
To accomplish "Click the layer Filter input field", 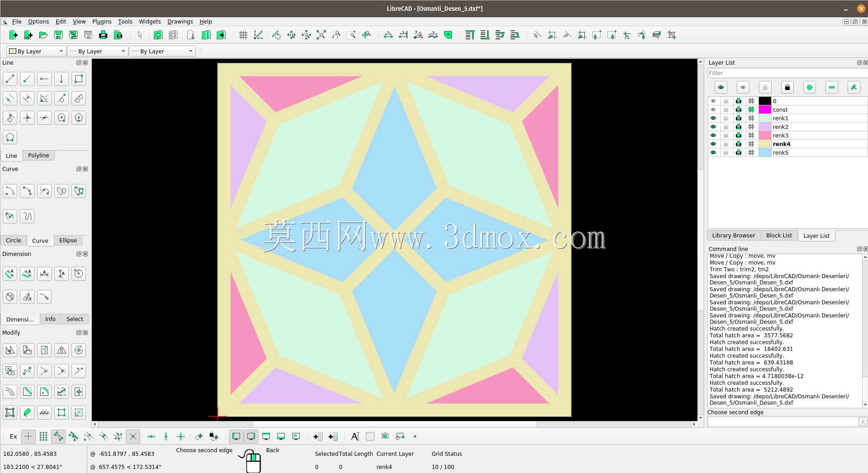I will (x=787, y=73).
